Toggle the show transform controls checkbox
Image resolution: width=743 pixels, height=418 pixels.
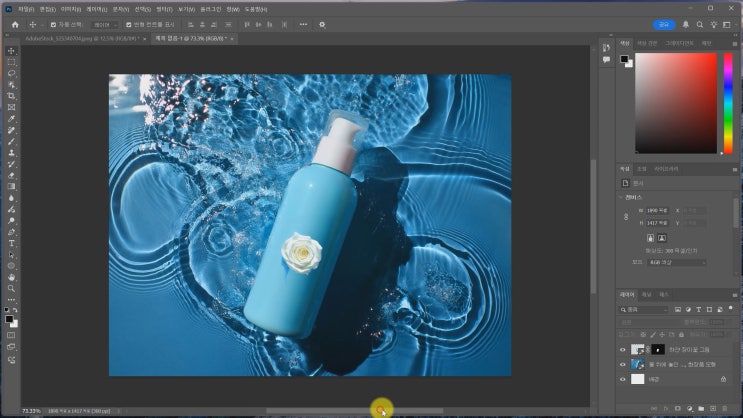[129, 24]
